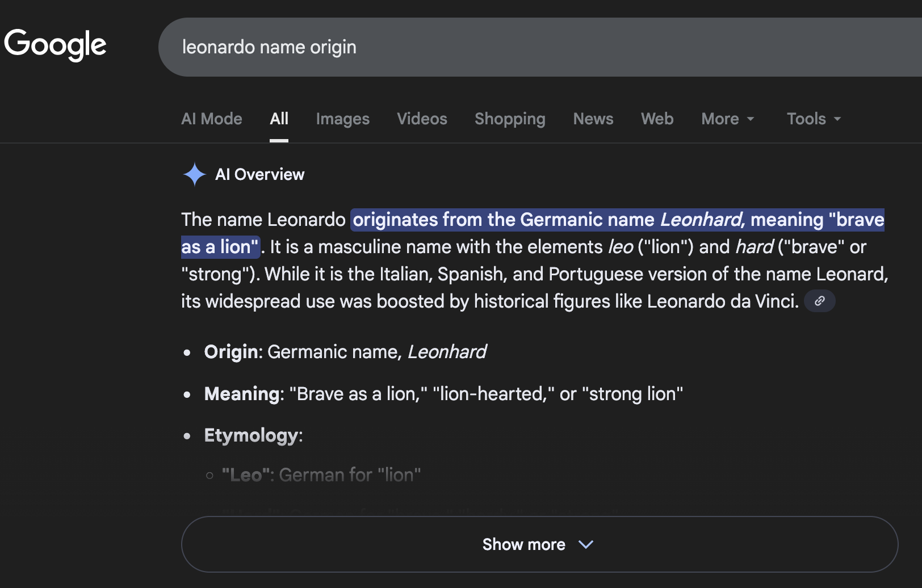This screenshot has height=588, width=922.
Task: Expand the More dropdown menu
Action: tap(728, 119)
